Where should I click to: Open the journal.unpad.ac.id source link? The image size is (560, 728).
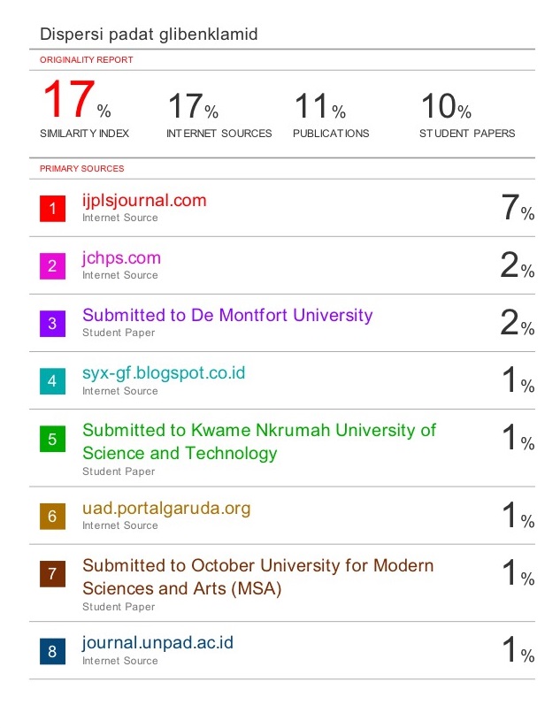[157, 643]
